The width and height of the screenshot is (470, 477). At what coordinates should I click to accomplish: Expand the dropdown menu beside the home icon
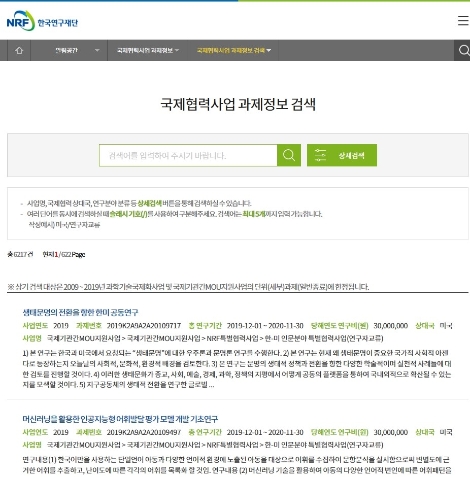tap(69, 50)
